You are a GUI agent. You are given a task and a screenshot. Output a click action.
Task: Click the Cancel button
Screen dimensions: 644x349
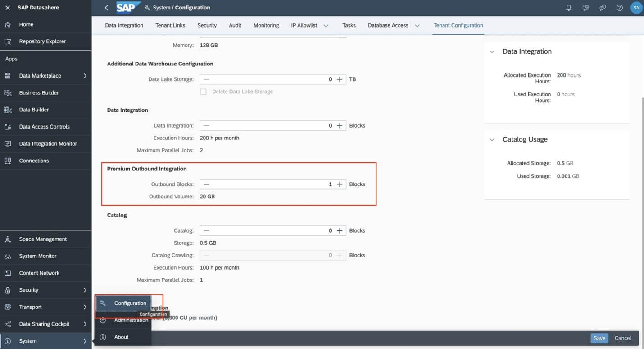click(622, 338)
